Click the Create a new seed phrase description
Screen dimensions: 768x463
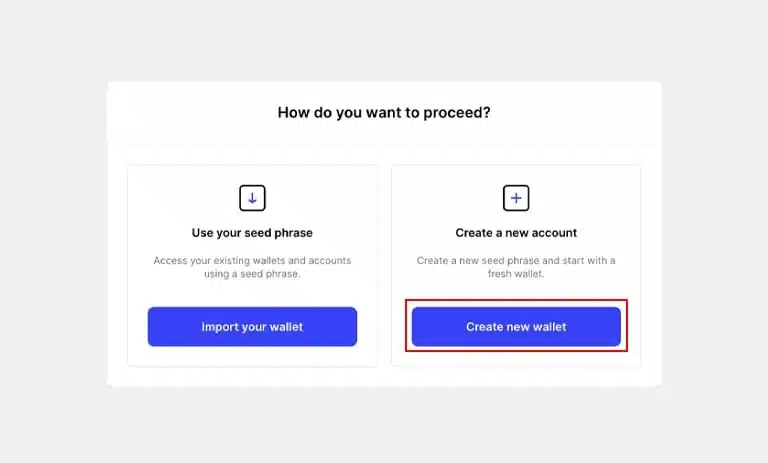click(516, 267)
